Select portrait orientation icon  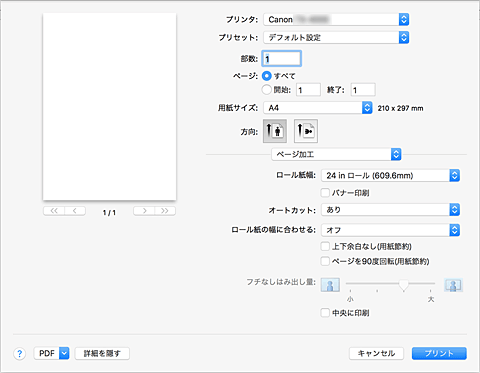(275, 131)
